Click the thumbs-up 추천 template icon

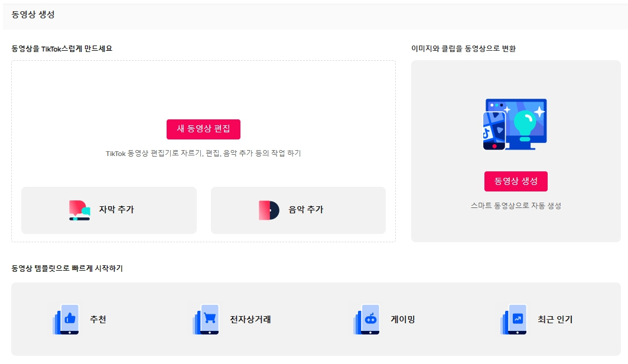[66, 319]
